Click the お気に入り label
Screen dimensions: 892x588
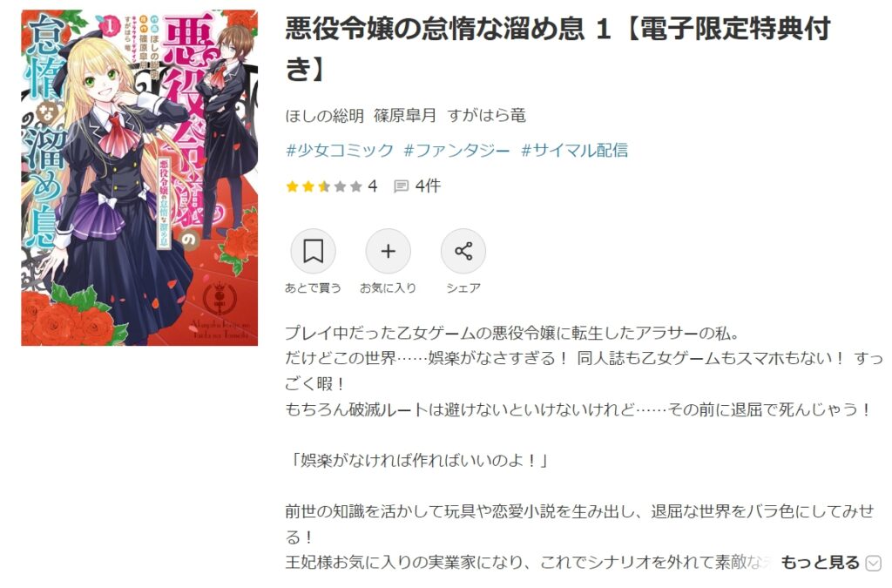pos(388,287)
